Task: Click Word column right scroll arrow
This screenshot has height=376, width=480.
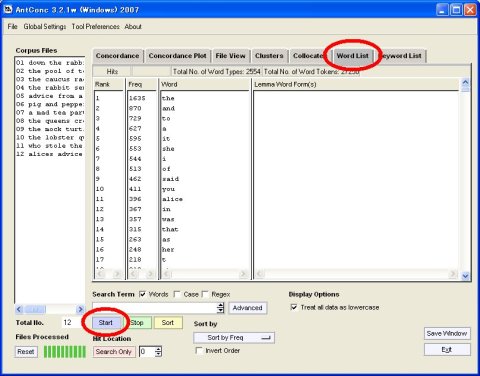Action: point(243,274)
